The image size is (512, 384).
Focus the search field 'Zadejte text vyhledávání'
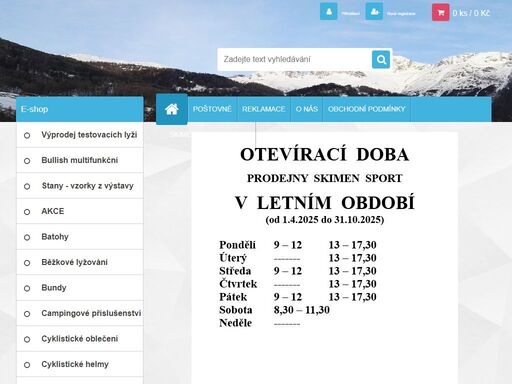click(x=295, y=59)
